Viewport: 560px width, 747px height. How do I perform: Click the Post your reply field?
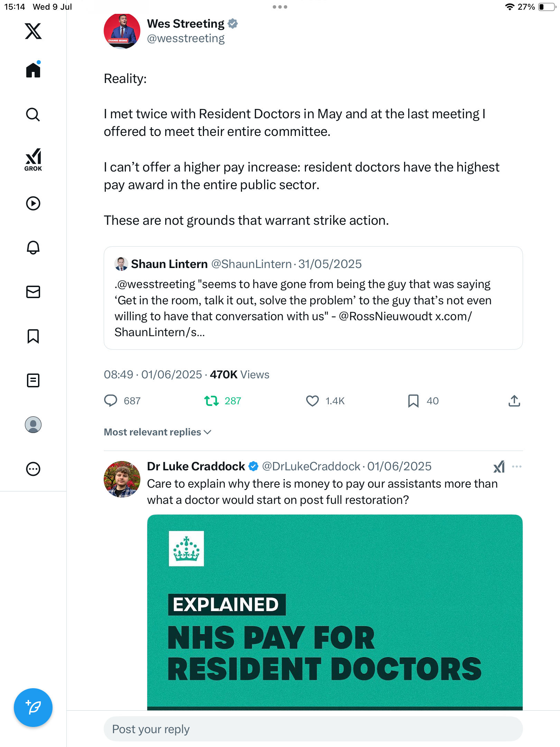[x=313, y=729]
